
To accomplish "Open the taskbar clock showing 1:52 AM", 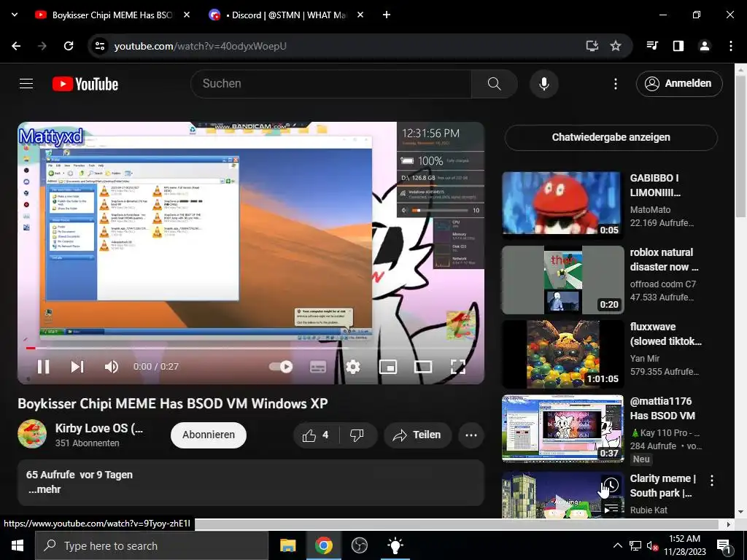I will pos(684,545).
